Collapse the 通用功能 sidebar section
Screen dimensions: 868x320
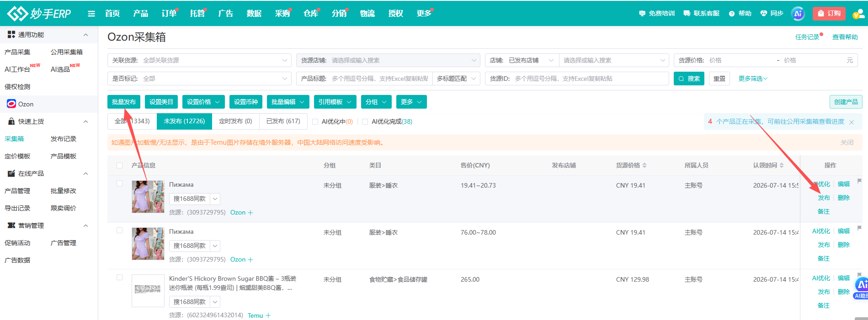pos(85,35)
